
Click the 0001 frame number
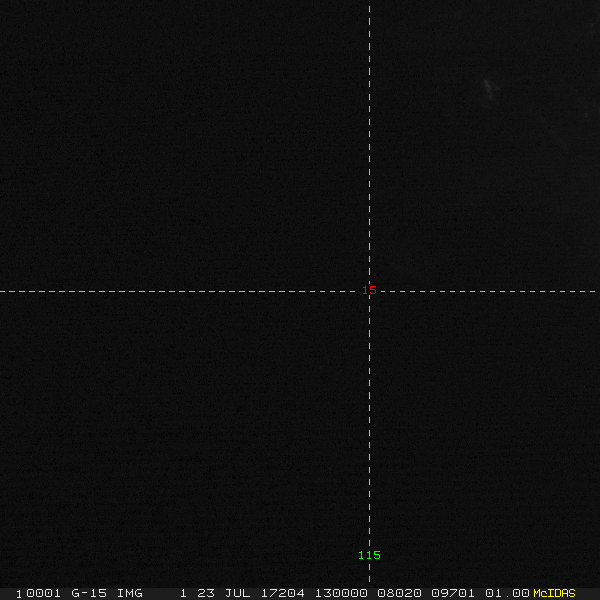tap(43, 593)
